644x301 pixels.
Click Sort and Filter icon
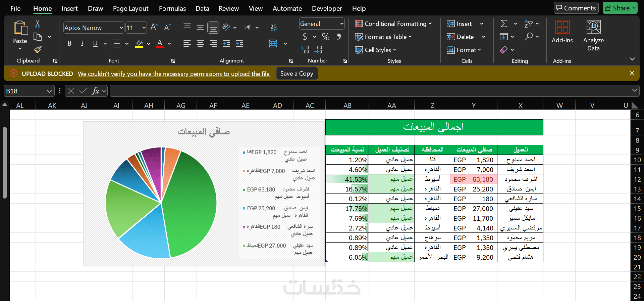tap(529, 24)
